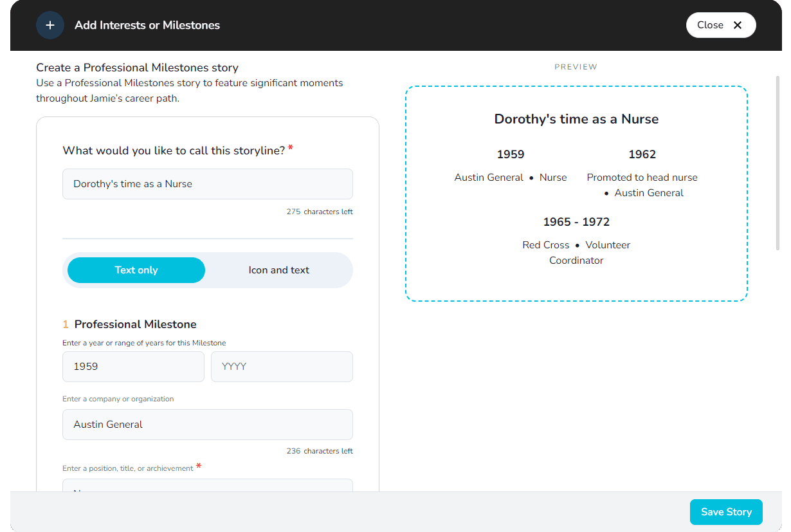Click the vertical scrollbar on the right
This screenshot has width=791, height=532.
coord(778,161)
